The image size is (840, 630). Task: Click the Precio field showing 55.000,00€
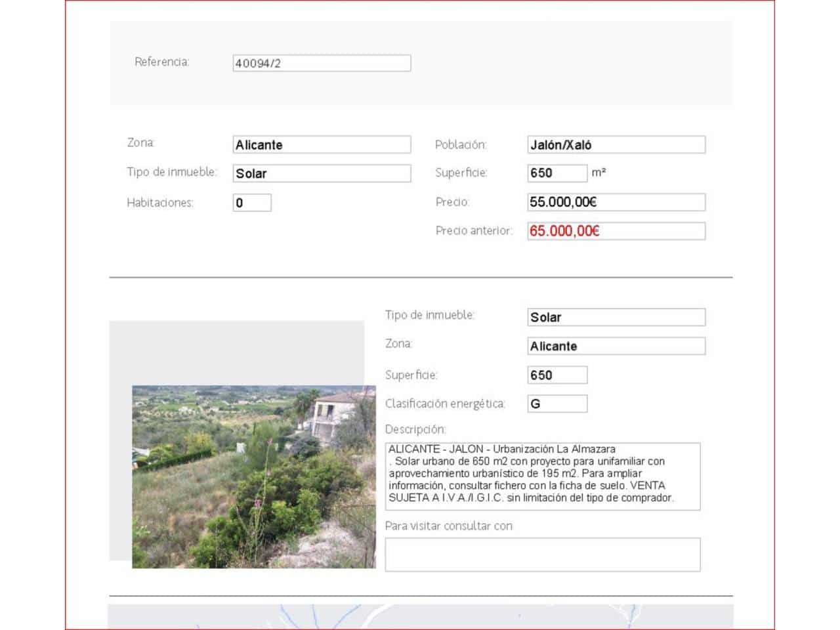[x=616, y=201]
